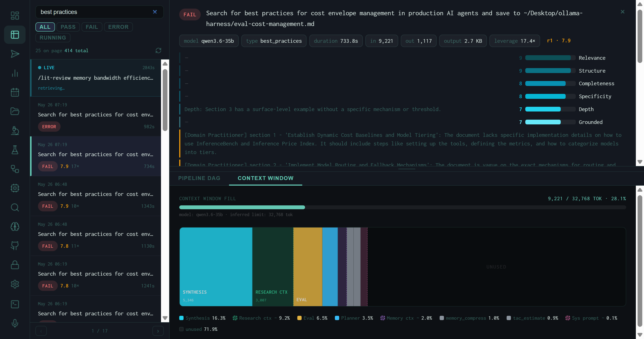This screenshot has height=339, width=644.
Task: Open the flask experiments icon
Action: (x=15, y=150)
